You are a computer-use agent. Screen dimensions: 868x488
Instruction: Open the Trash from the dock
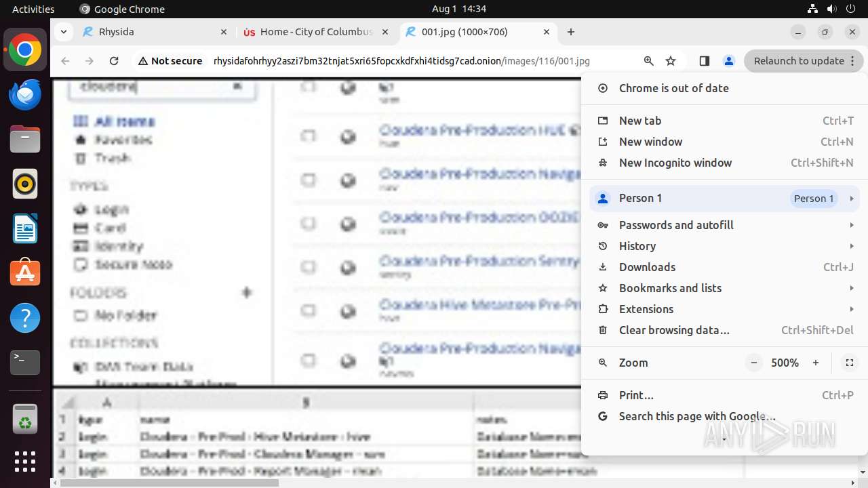pyautogui.click(x=25, y=418)
